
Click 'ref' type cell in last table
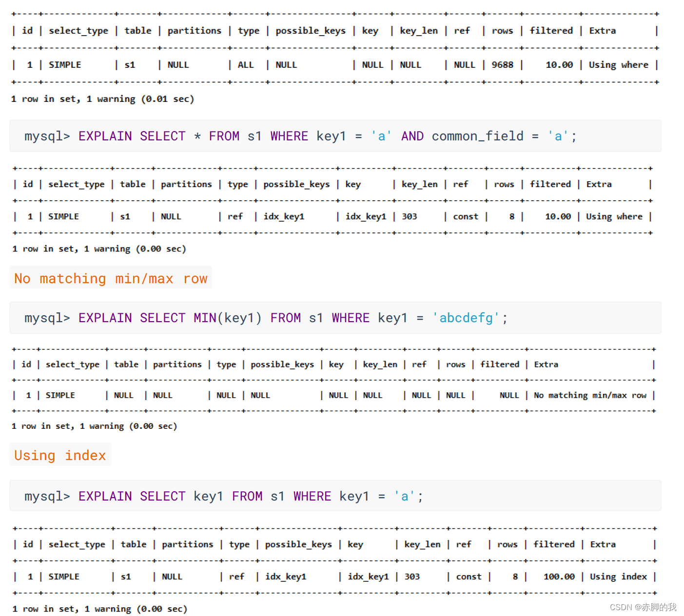tap(236, 577)
